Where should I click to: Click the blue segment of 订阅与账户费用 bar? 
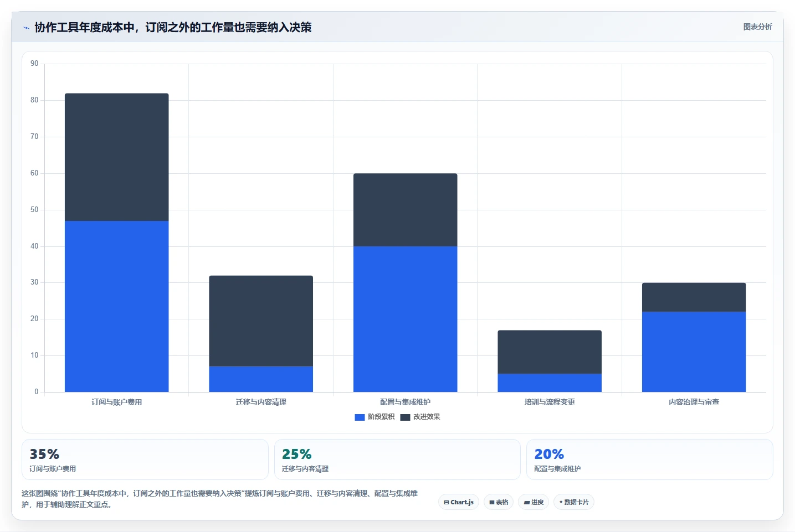click(x=117, y=306)
